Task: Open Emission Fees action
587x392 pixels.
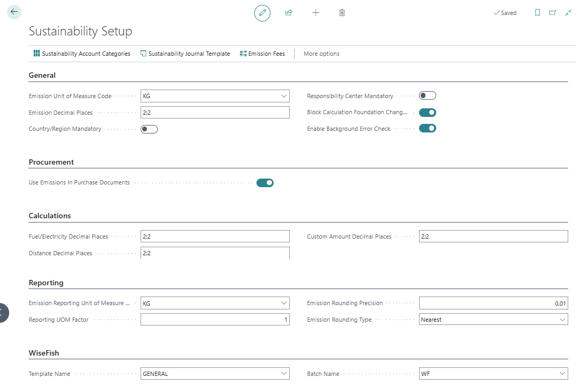Action: [x=262, y=54]
